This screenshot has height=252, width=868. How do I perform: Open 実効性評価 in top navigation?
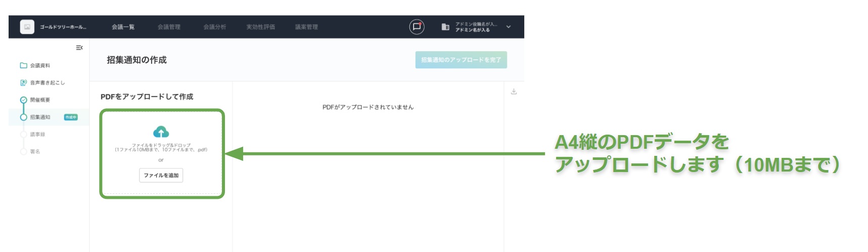pyautogui.click(x=261, y=27)
